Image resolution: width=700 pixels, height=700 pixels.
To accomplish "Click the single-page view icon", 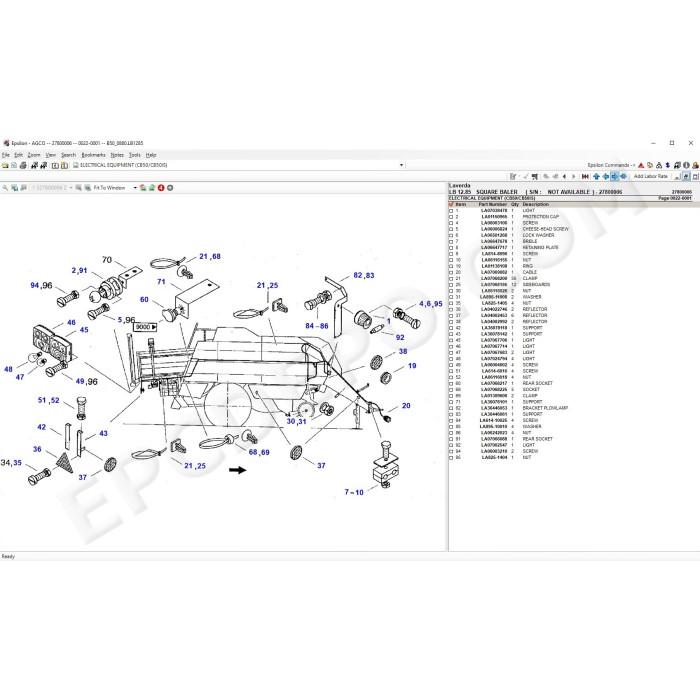I will click(x=55, y=165).
